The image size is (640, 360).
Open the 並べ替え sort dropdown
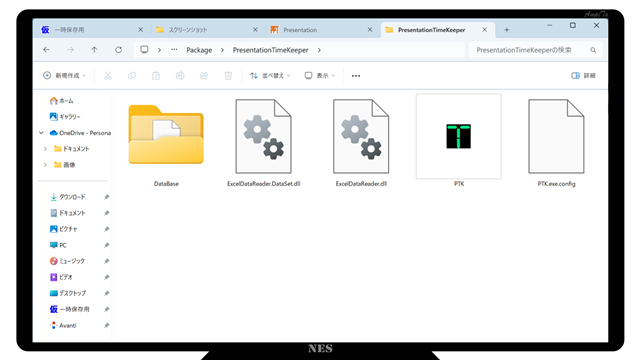270,76
